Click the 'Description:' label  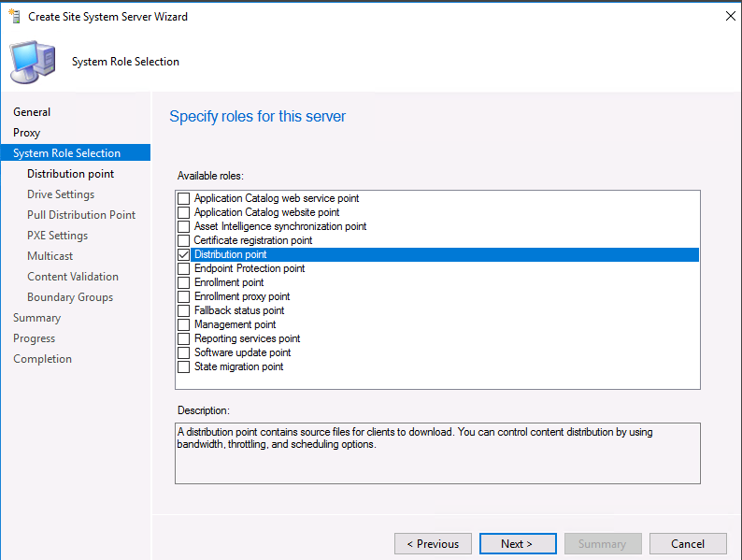[204, 410]
